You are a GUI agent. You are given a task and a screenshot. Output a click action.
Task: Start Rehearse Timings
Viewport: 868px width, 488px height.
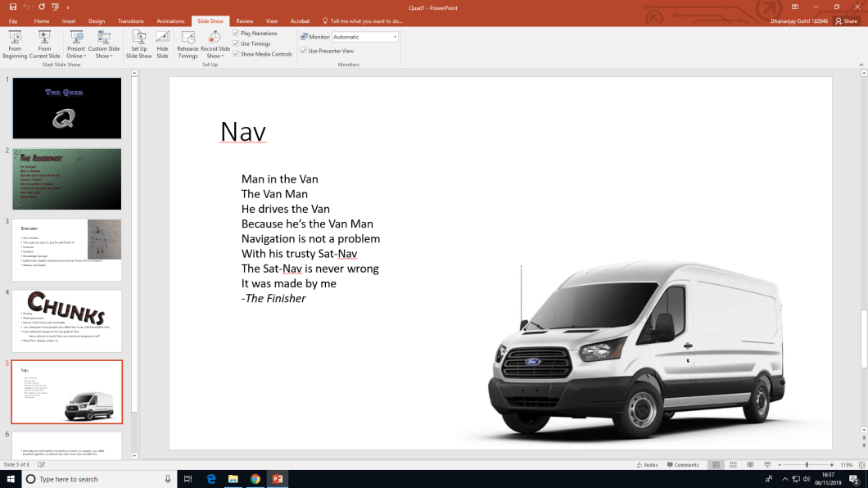tap(188, 44)
